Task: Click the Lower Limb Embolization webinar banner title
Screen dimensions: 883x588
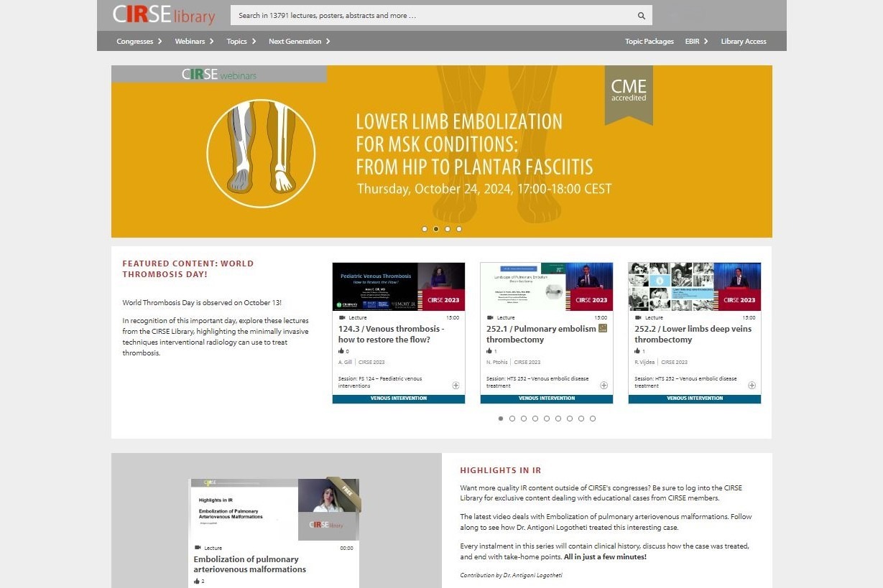Action: point(474,144)
